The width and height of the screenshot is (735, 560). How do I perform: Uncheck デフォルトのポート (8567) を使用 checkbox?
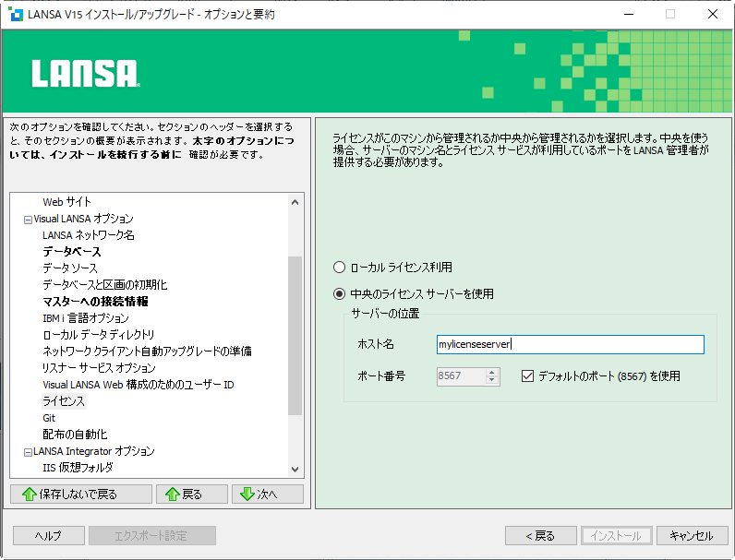[x=527, y=375]
